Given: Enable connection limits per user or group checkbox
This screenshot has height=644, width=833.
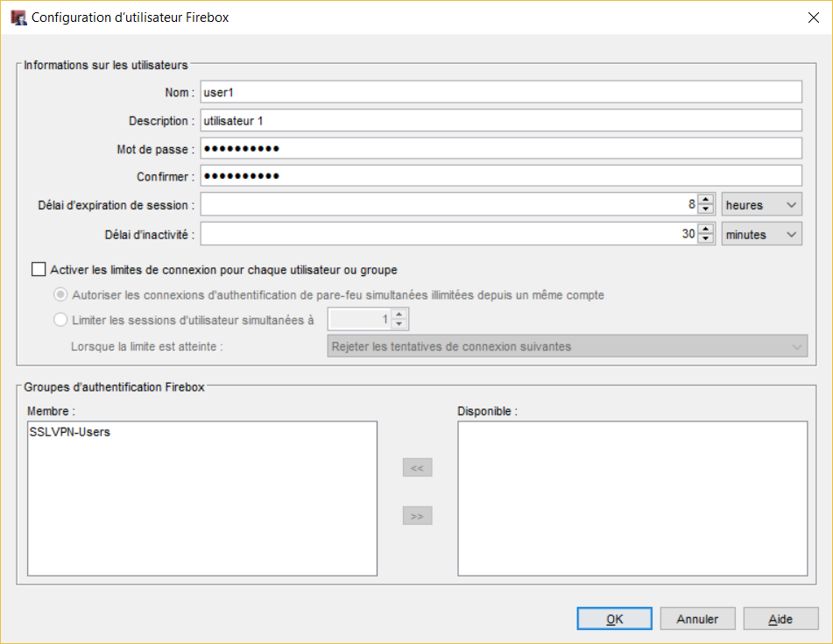Looking at the screenshot, I should 39,269.
